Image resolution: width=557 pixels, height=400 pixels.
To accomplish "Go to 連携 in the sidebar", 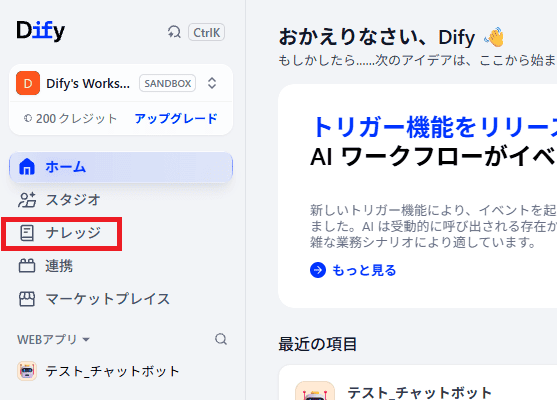I will (x=59, y=266).
